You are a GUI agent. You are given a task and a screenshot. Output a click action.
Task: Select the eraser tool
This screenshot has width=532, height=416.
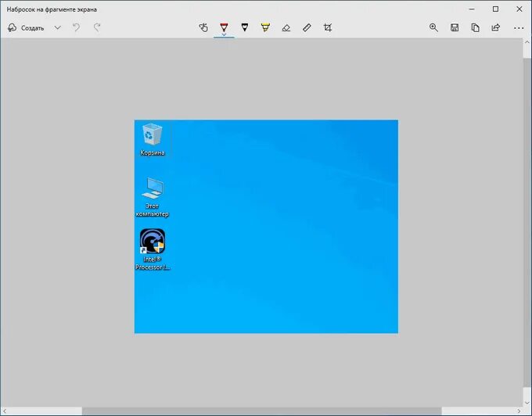tap(286, 28)
